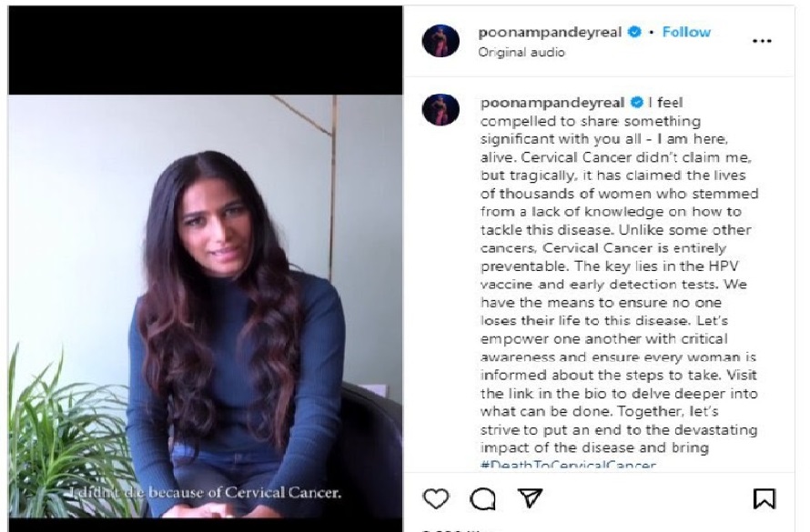Click the verified badge in the caption
Image resolution: width=810 pixels, height=532 pixels.
coord(637,103)
